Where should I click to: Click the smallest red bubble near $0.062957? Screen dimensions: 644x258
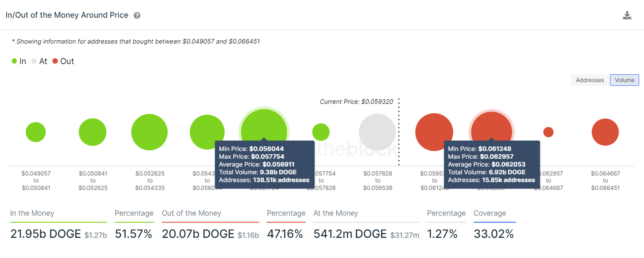pyautogui.click(x=548, y=132)
